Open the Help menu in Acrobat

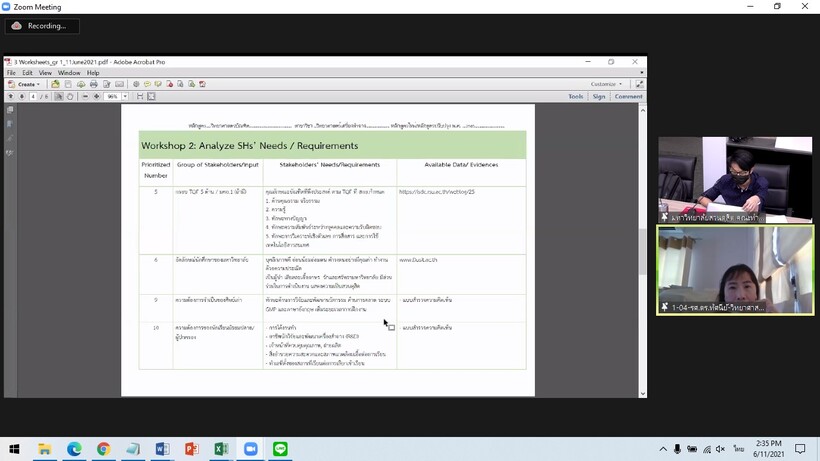pyautogui.click(x=93, y=73)
